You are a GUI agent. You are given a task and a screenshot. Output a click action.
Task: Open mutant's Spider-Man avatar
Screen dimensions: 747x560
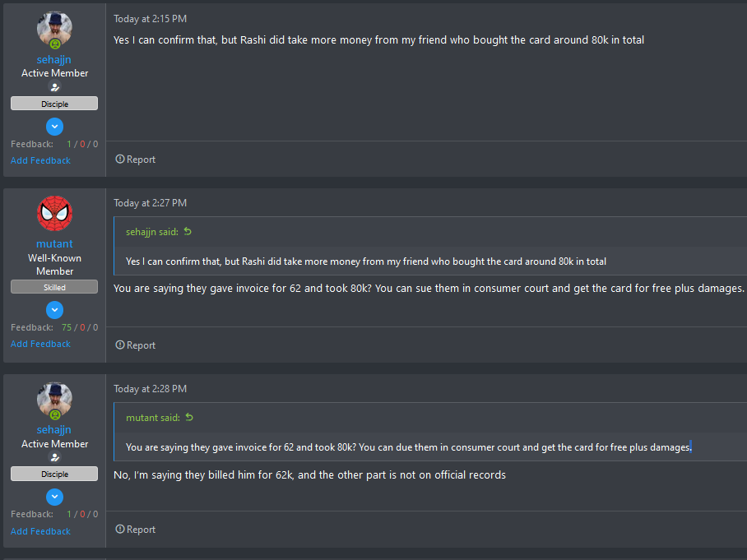(54, 213)
